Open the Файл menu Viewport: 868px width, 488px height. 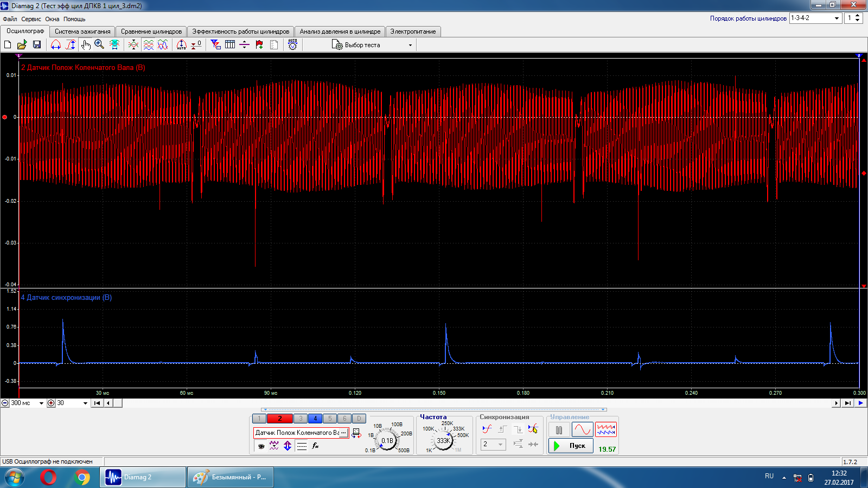[x=10, y=19]
